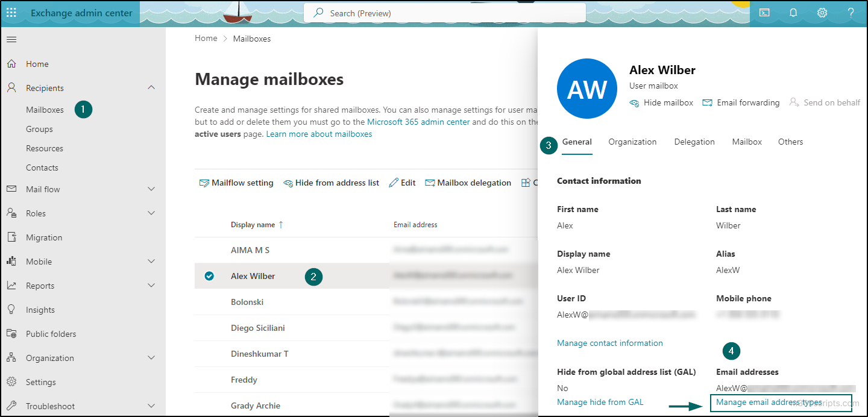Open the Mailbox tab
This screenshot has width=868, height=417.
click(x=747, y=142)
